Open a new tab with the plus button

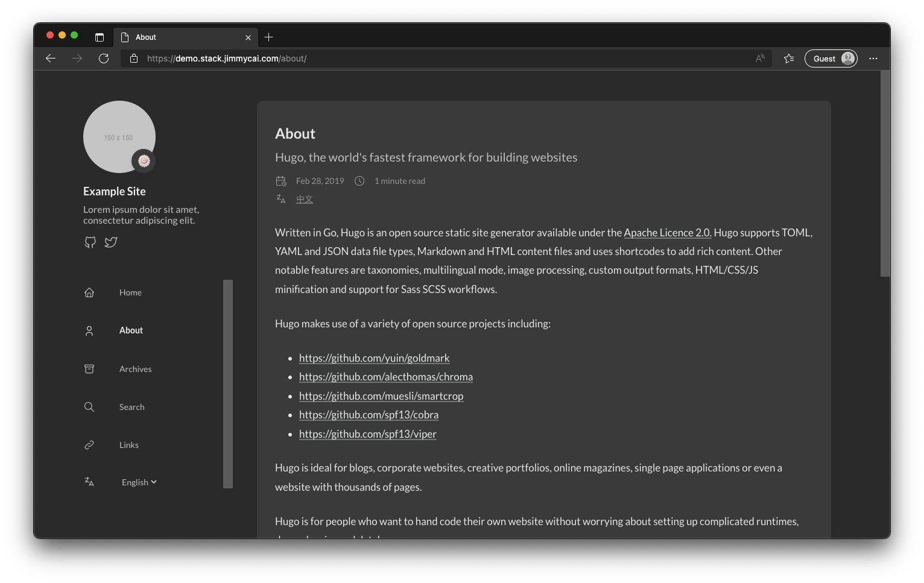coord(269,37)
